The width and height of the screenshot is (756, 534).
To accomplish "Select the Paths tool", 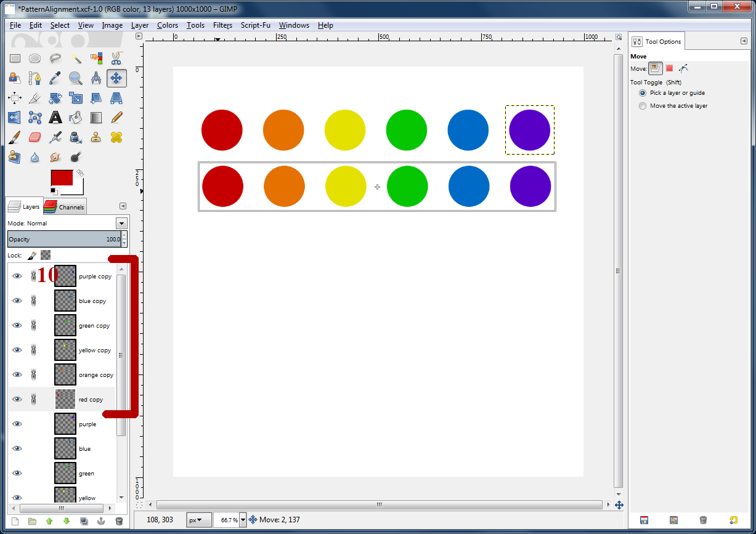I will point(35,78).
